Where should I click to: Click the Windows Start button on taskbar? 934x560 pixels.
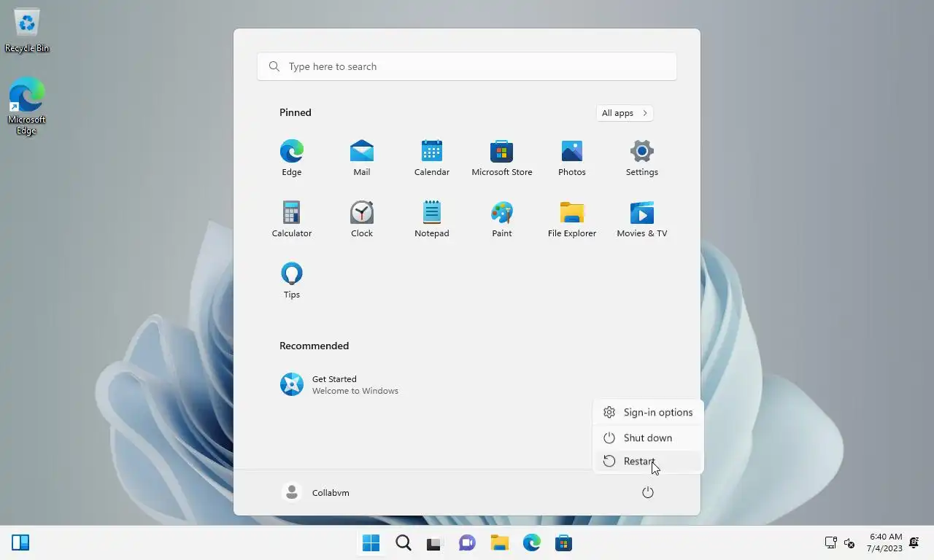point(371,543)
